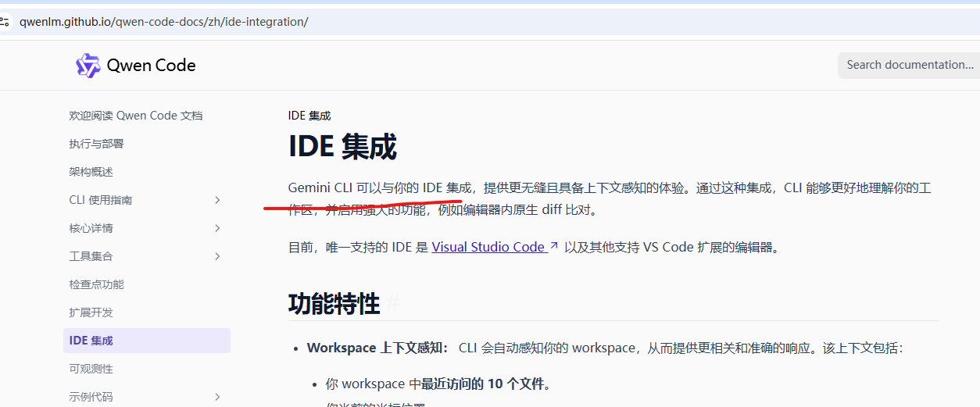Open 欢迎阅读 Qwen Code 文档 page
The width and height of the screenshot is (980, 407).
(136, 116)
